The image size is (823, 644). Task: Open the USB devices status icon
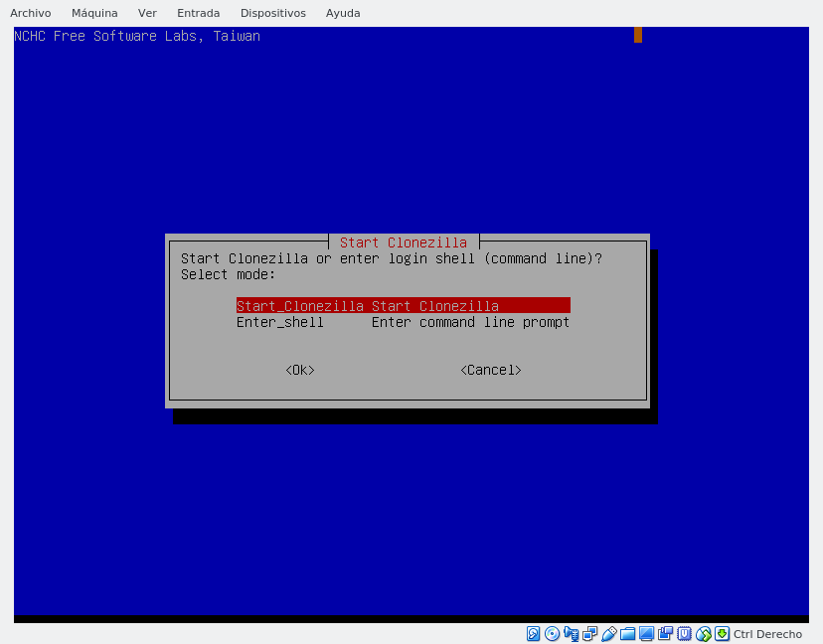coord(609,634)
